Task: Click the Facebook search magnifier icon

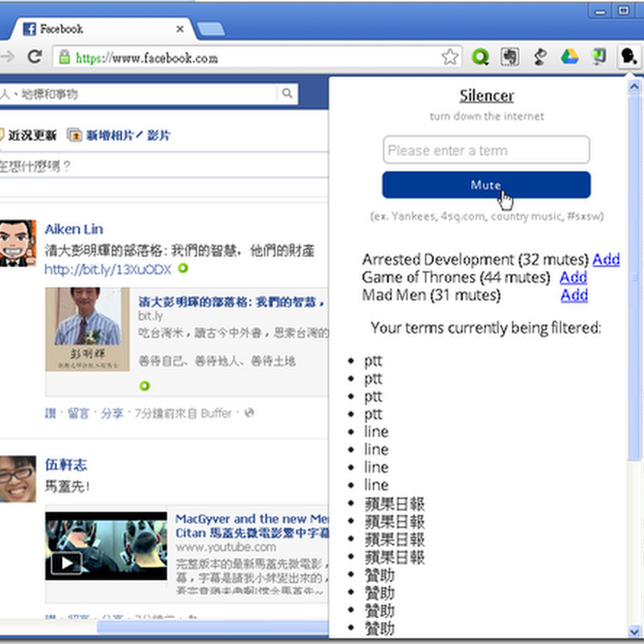Action: [x=287, y=93]
